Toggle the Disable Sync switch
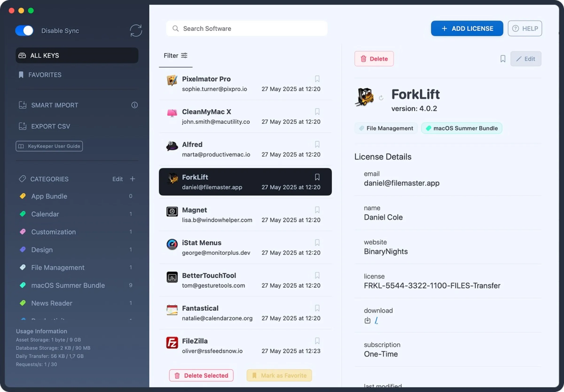The height and width of the screenshot is (392, 564). tap(24, 31)
